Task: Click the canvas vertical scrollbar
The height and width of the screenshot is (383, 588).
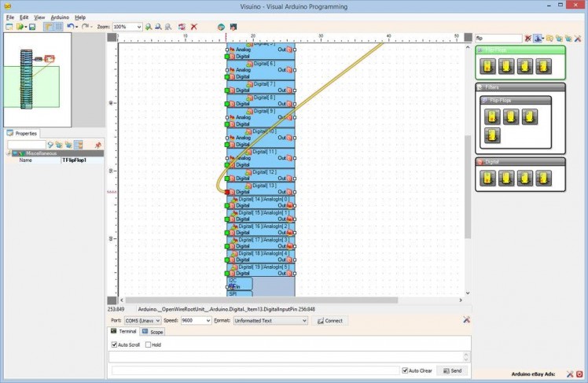Action: pos(468,189)
